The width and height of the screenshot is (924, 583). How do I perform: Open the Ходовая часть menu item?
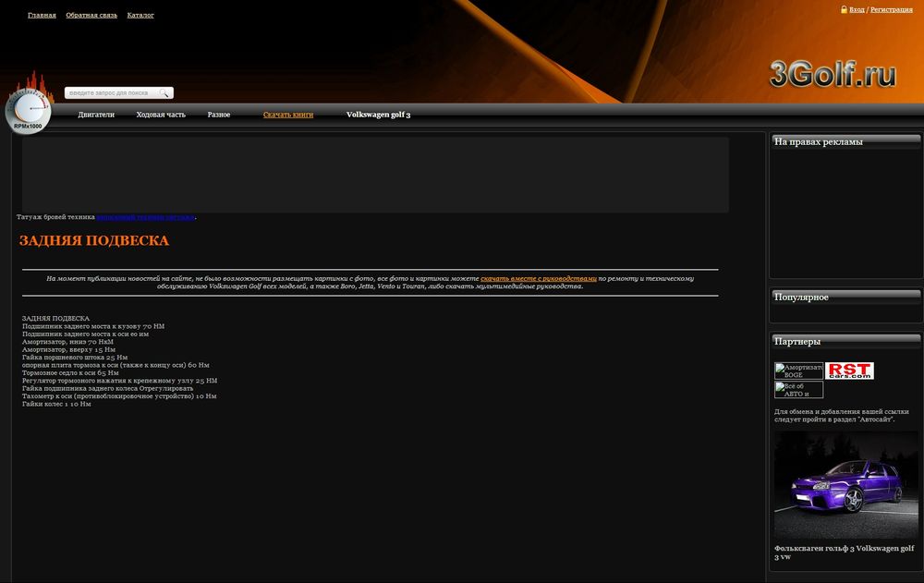tap(161, 115)
